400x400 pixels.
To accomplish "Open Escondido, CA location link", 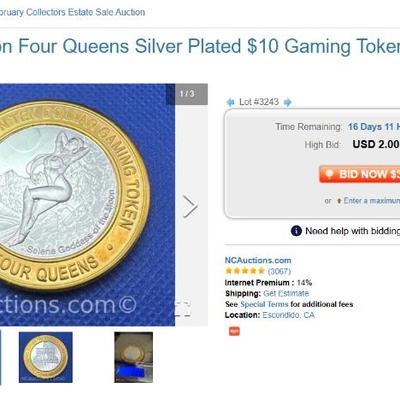I will pos(288,315).
